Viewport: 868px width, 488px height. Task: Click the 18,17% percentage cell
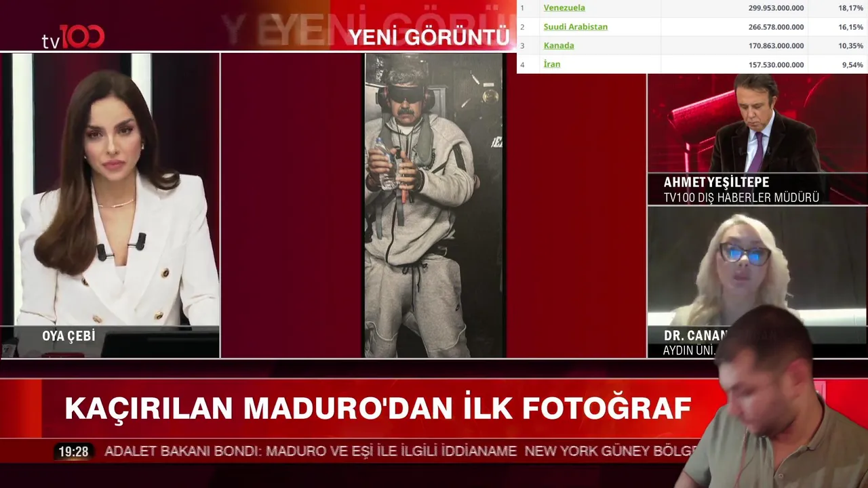click(x=851, y=8)
